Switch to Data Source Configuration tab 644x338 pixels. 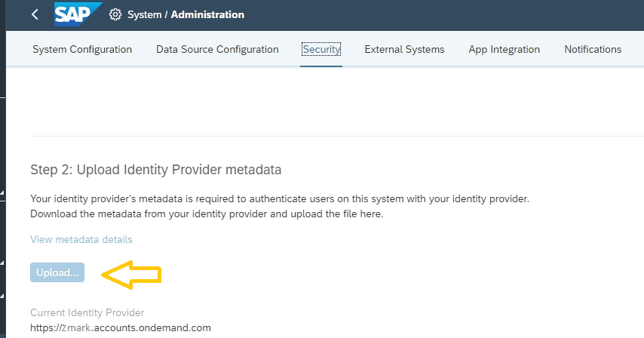pyautogui.click(x=217, y=49)
